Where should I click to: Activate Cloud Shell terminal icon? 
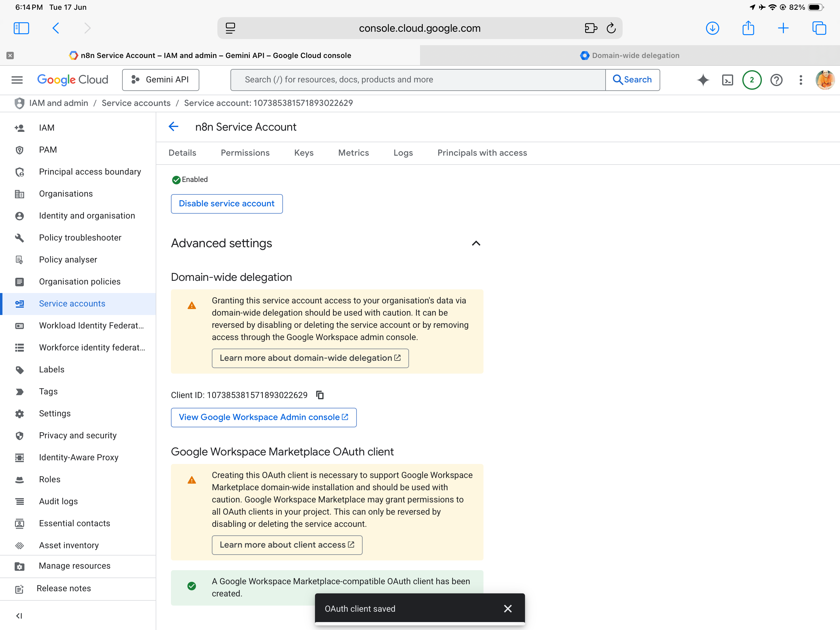(x=728, y=80)
